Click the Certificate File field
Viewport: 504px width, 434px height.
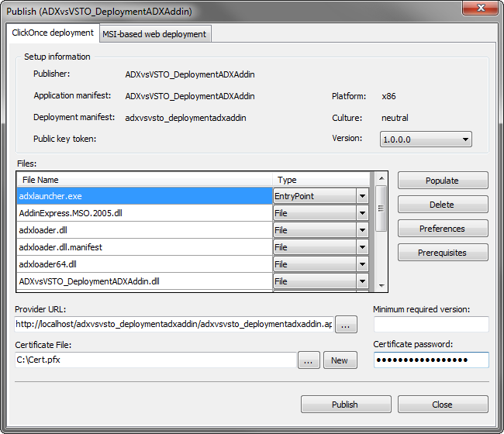point(156,360)
